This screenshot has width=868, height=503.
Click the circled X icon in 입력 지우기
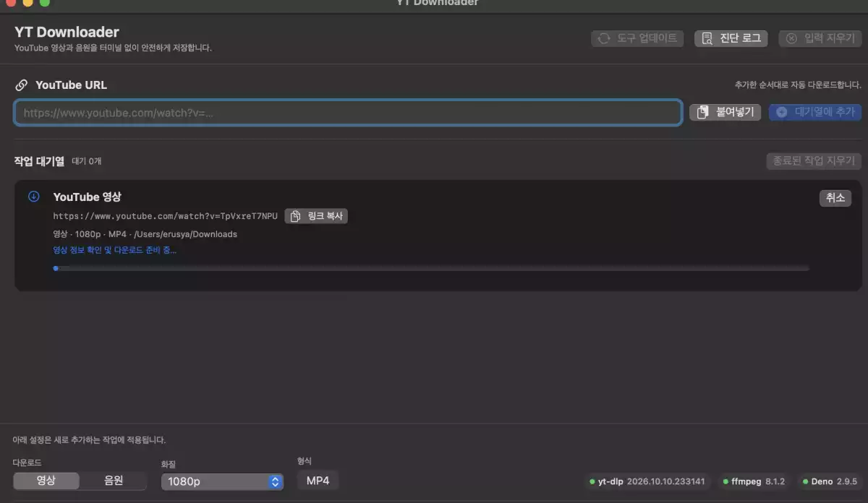(x=792, y=38)
